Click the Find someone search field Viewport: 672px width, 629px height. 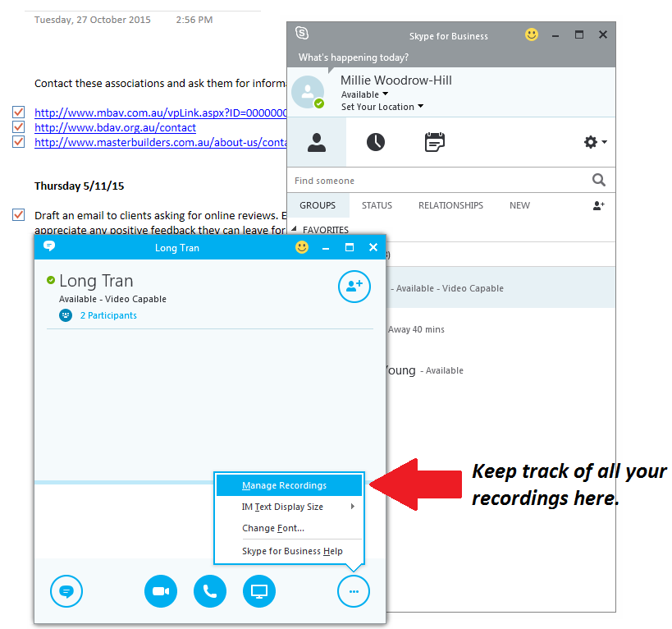[437, 181]
